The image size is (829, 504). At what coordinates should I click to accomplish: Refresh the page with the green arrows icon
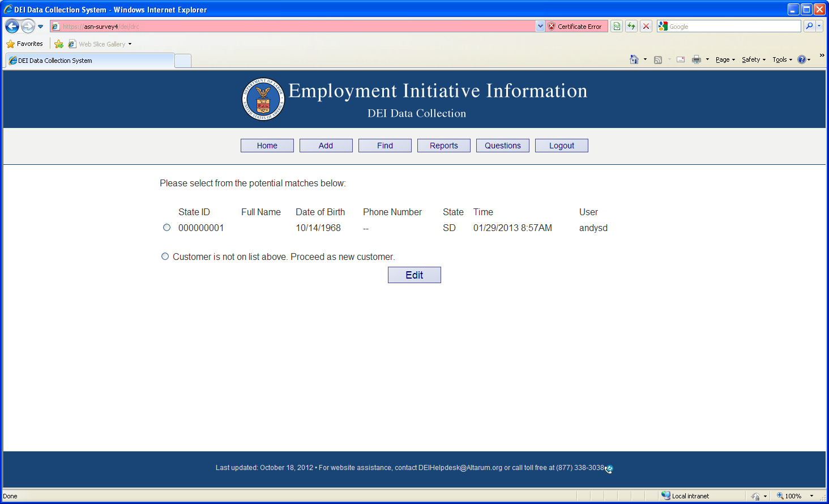631,26
